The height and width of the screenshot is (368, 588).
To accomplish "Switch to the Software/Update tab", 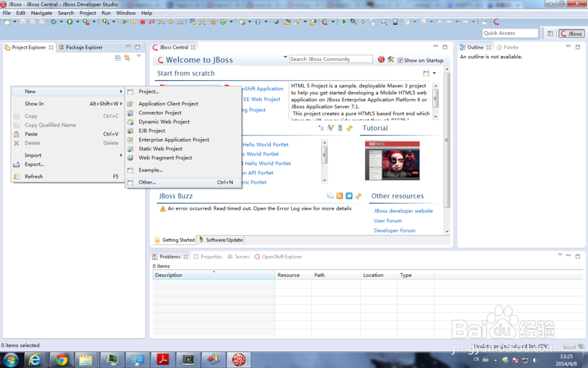I will 221,240.
